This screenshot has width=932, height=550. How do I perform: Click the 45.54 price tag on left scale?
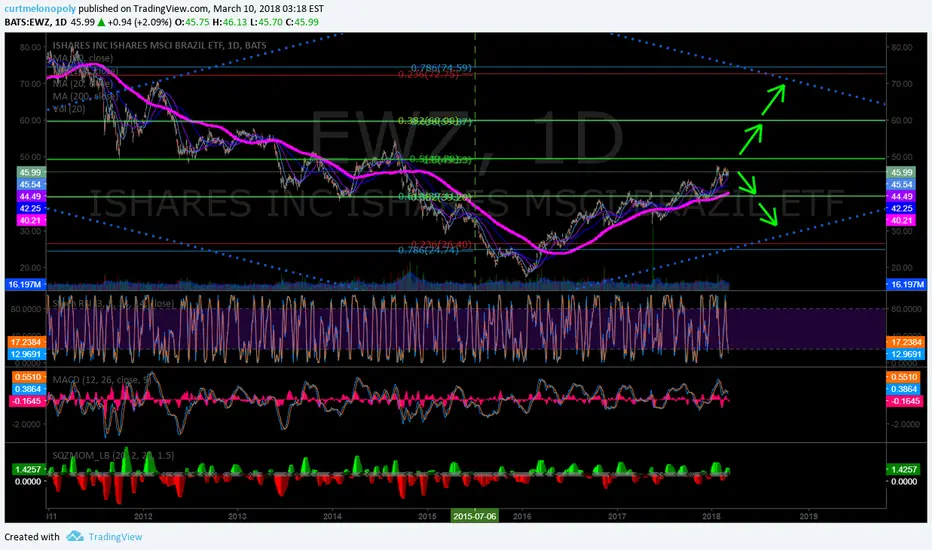[x=30, y=184]
